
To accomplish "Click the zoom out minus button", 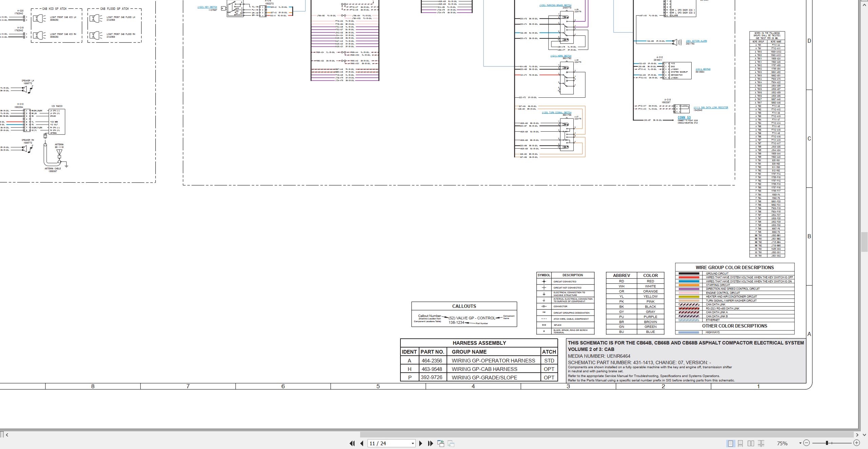I will click(806, 443).
